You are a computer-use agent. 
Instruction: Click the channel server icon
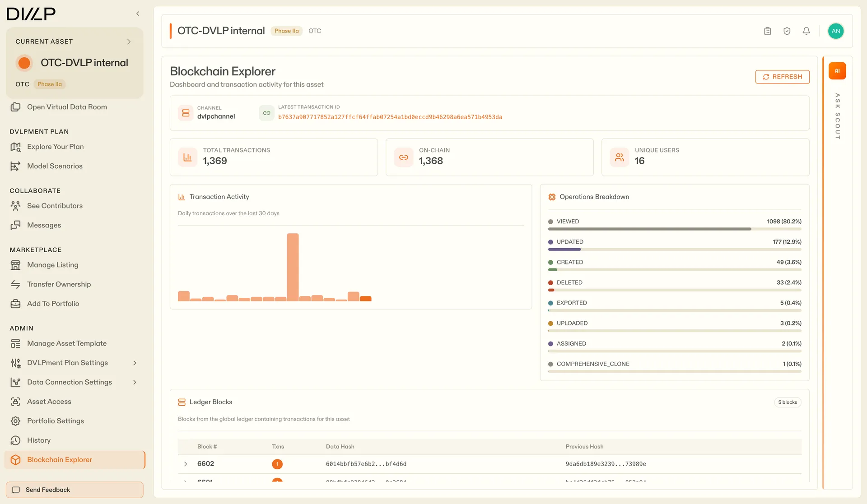186,113
